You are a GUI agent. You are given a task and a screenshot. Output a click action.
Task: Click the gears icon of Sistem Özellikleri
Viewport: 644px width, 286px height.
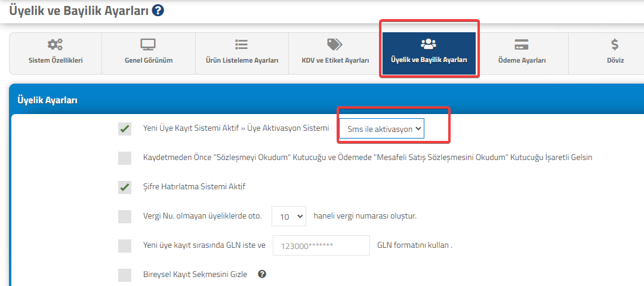(56, 44)
